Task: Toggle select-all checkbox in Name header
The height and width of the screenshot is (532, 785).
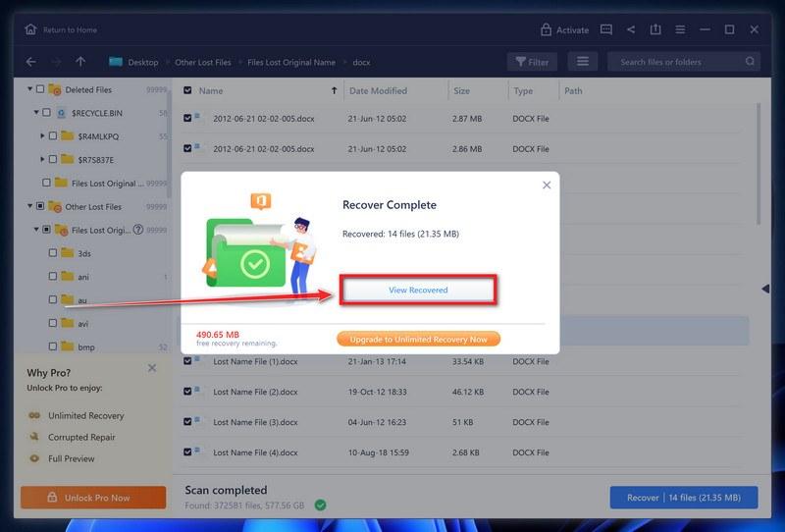Action: [187, 90]
